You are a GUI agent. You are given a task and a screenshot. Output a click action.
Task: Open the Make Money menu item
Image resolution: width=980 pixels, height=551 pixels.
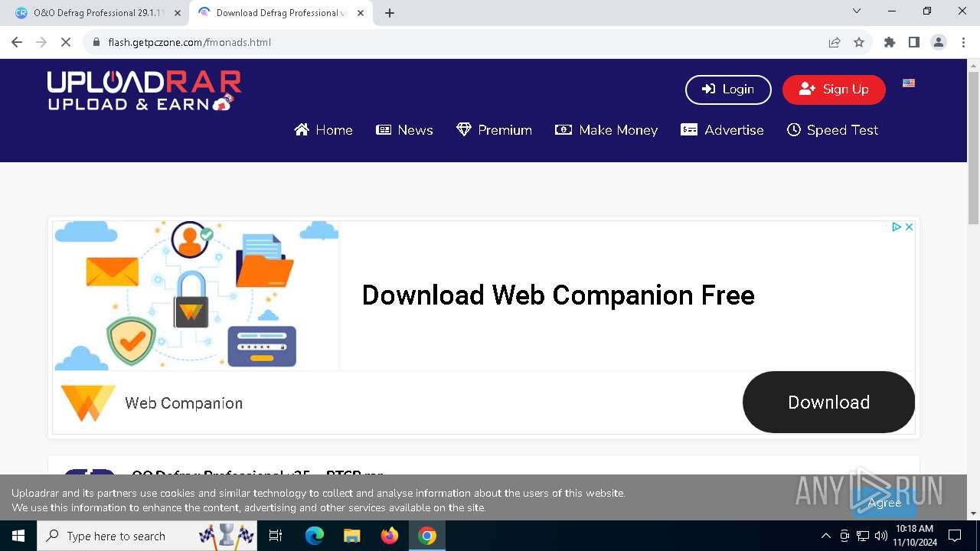coord(606,130)
